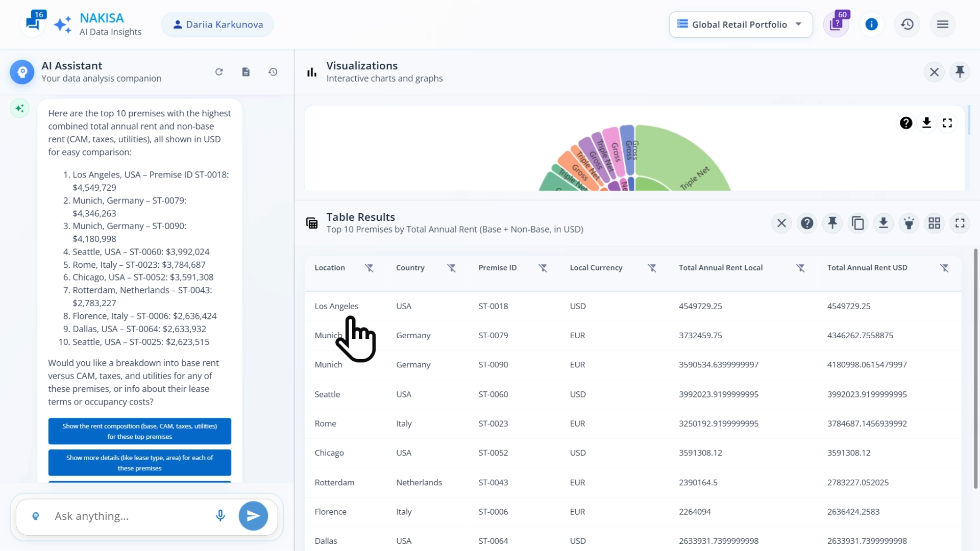Download the sunburst chart
This screenshot has height=551, width=980.
pyautogui.click(x=926, y=123)
